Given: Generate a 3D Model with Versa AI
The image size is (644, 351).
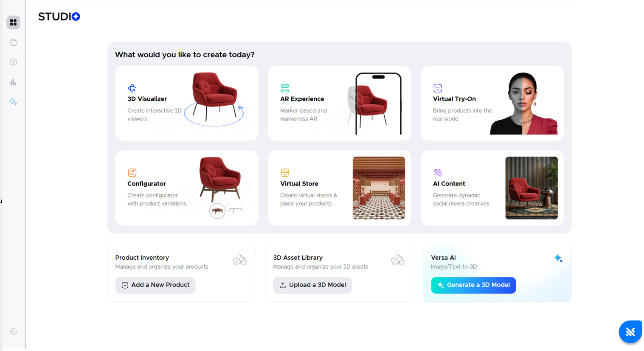Looking at the screenshot, I should 473,285.
